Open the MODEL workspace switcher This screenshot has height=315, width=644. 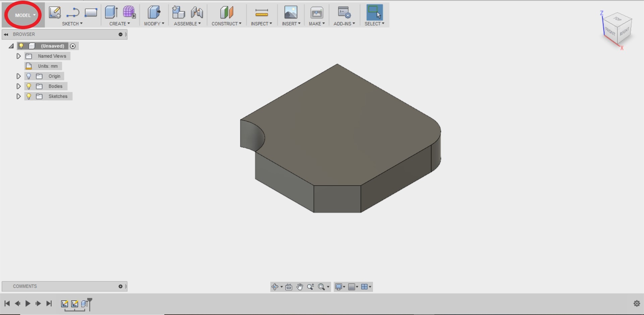point(23,15)
